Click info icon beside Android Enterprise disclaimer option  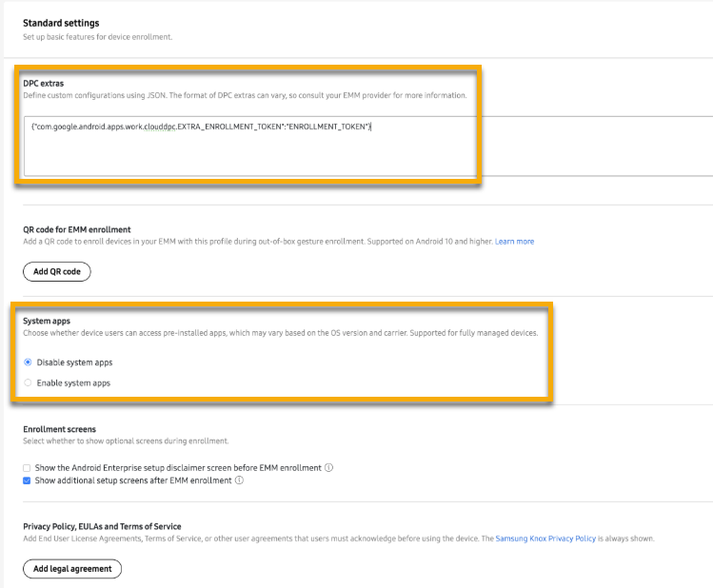coord(329,468)
